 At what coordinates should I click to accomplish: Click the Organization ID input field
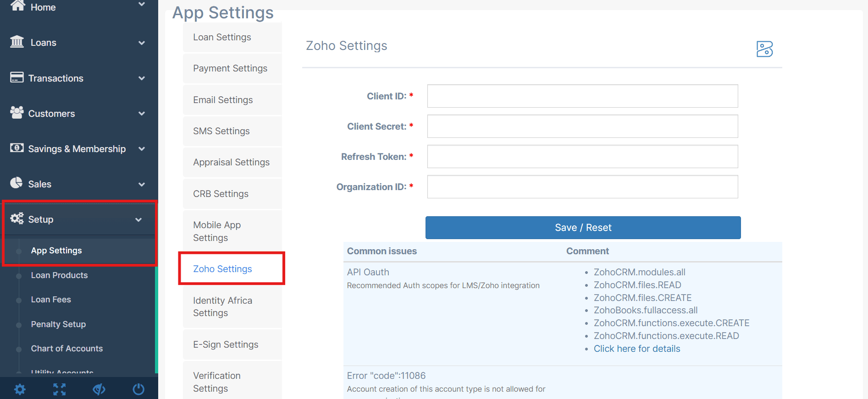point(582,187)
